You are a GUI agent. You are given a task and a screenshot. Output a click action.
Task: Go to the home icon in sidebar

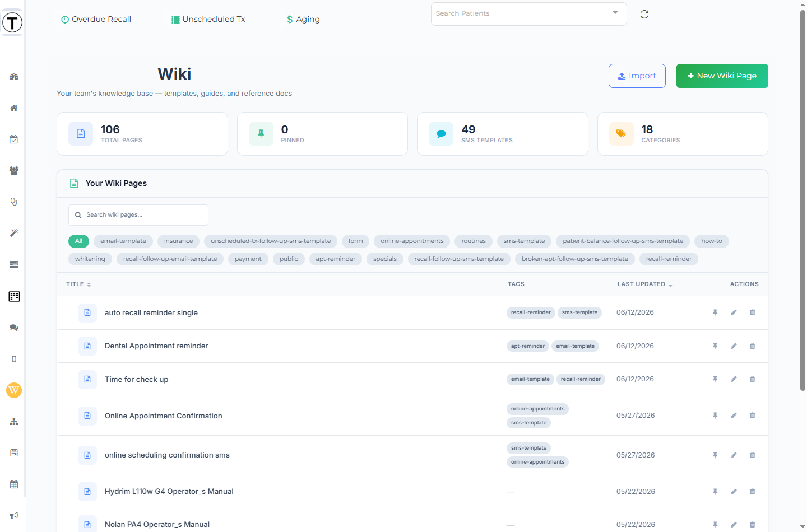[x=14, y=108]
